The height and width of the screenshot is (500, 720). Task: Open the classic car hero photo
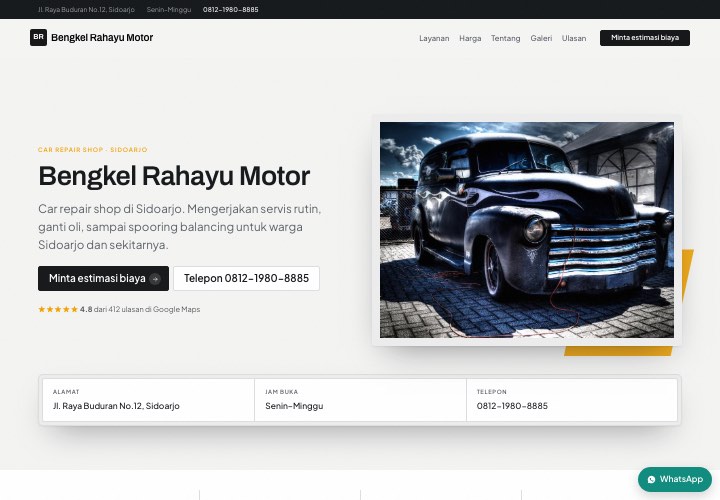click(x=527, y=230)
